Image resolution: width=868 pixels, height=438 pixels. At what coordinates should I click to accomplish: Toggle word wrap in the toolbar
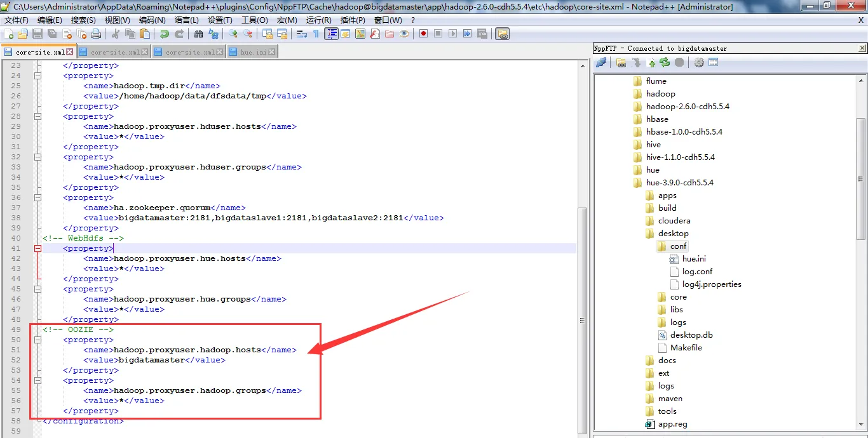coord(301,34)
